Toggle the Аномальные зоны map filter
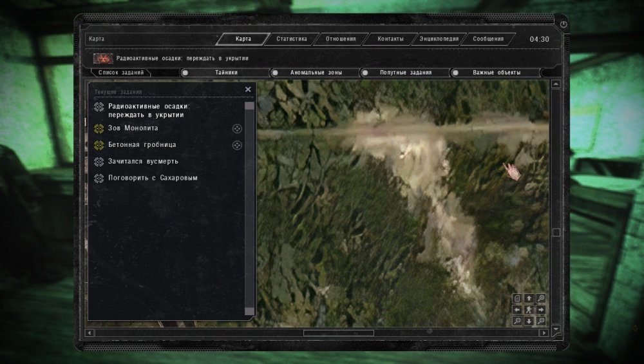Image resolution: width=644 pixels, height=364 pixels. pyautogui.click(x=316, y=73)
